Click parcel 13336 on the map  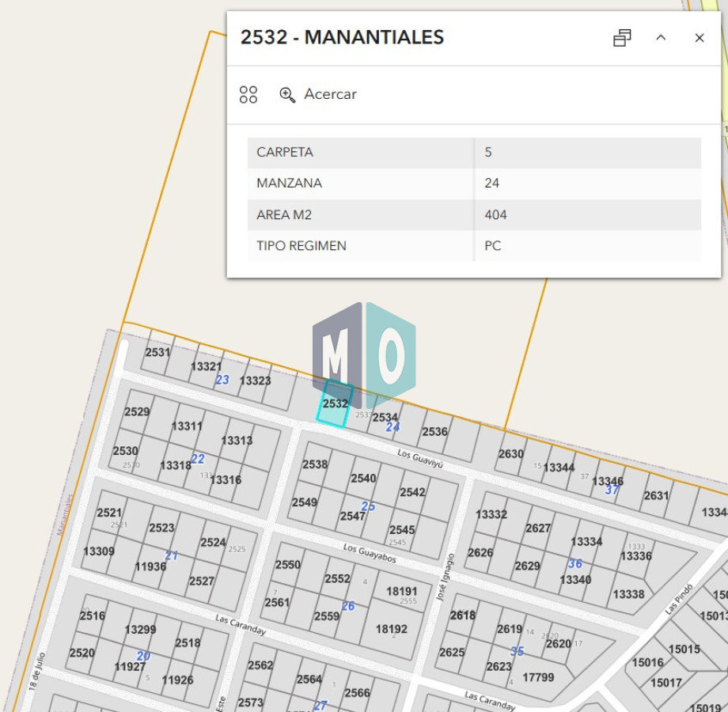pyautogui.click(x=636, y=556)
